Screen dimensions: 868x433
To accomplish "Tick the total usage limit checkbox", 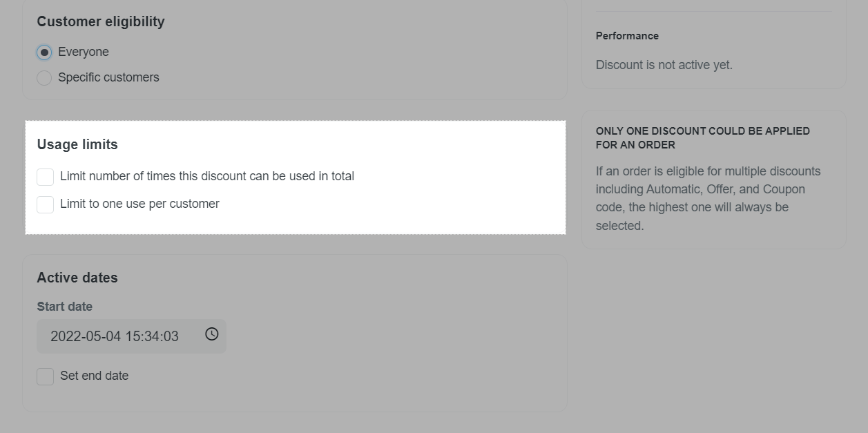I will 46,177.
